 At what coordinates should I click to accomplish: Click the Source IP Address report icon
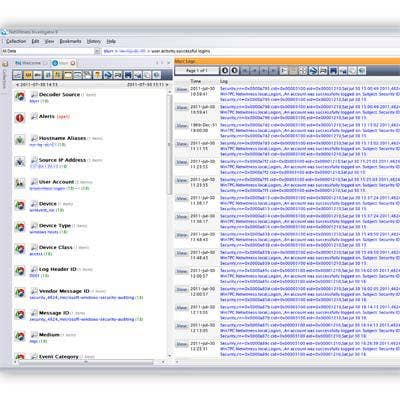click(x=20, y=162)
